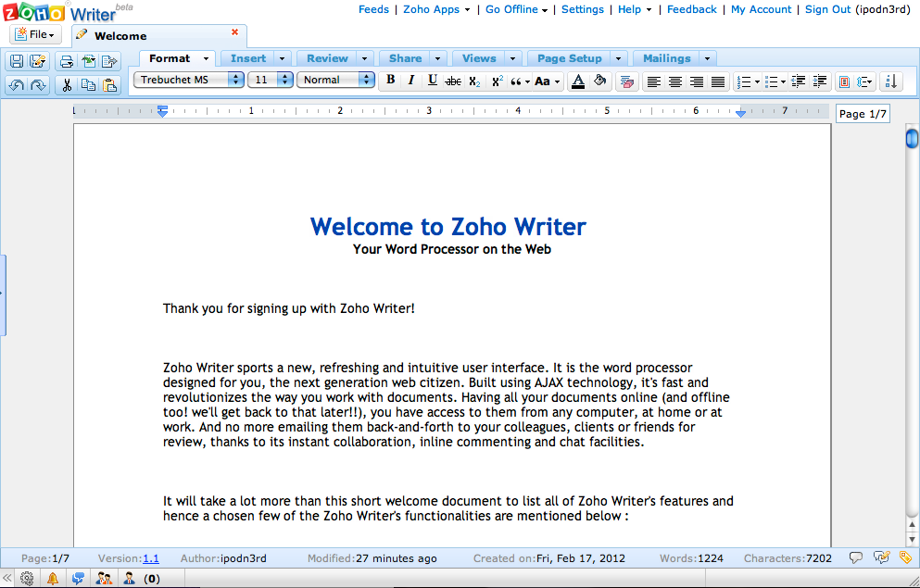The height and width of the screenshot is (588, 920).
Task: Open the font size 11 dropdown
Action: tap(271, 80)
